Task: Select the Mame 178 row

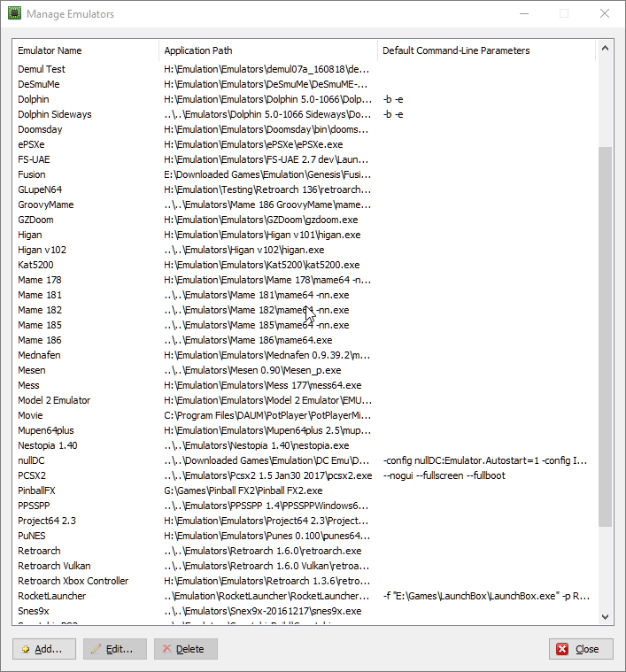Action: [305, 280]
